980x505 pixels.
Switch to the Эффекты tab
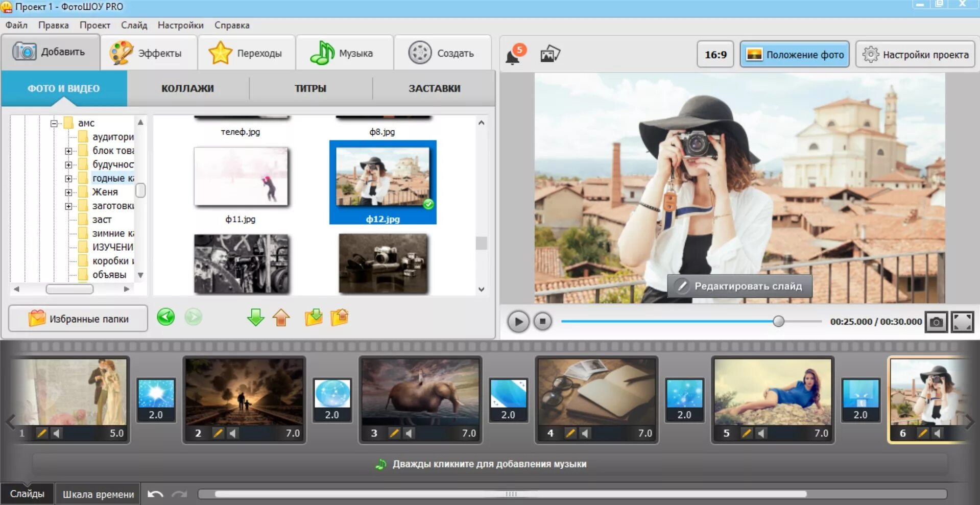pos(149,53)
